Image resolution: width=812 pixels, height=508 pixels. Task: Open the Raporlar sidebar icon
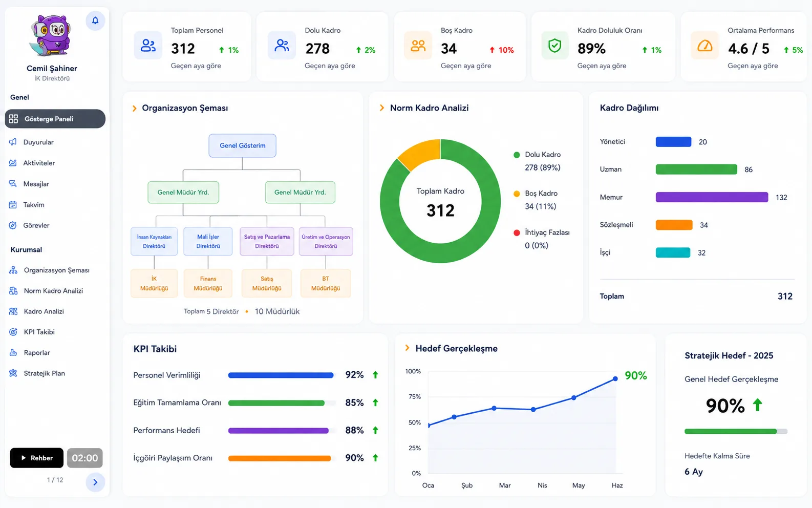(x=13, y=352)
